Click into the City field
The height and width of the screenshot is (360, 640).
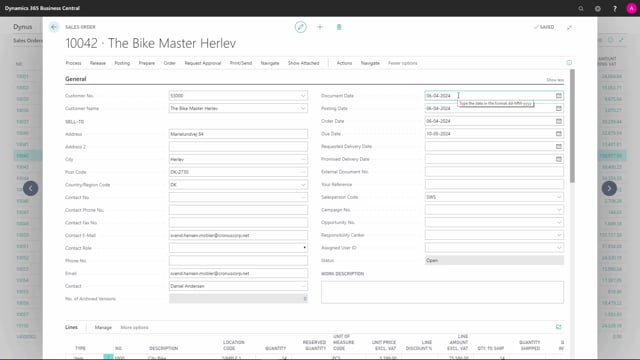238,159
